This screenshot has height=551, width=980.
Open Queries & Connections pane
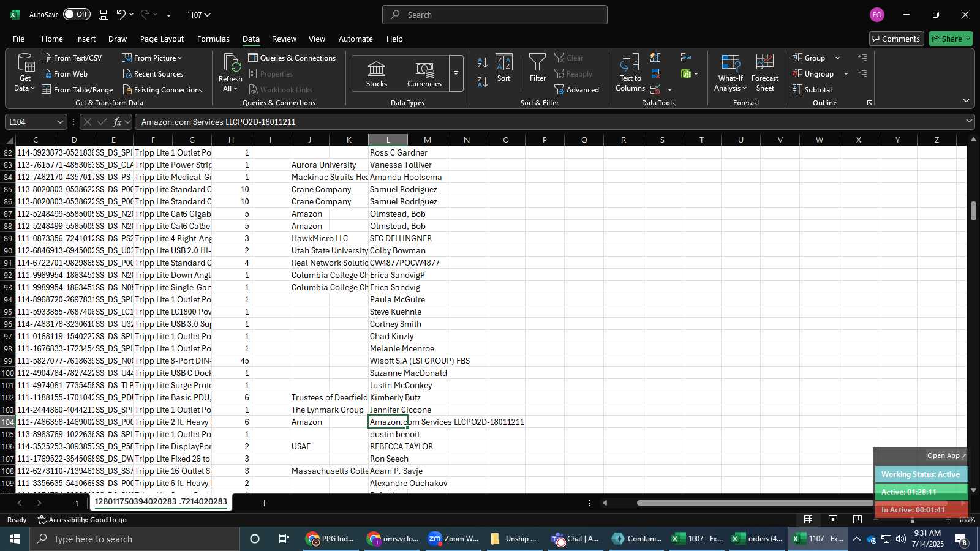292,58
